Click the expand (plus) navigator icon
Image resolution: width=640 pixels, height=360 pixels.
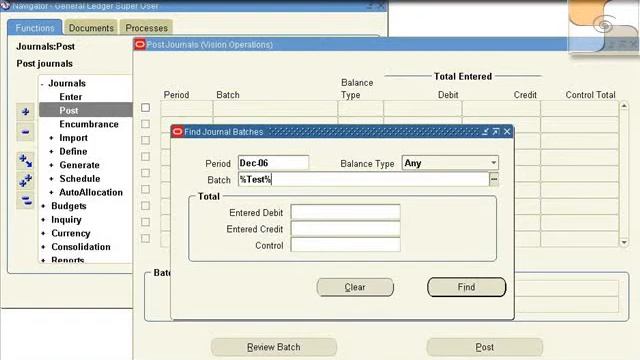(25, 112)
